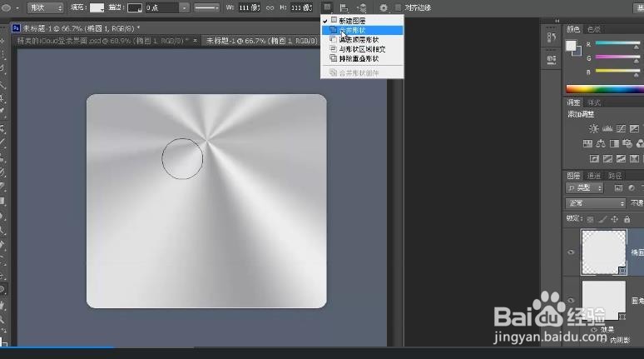644x359 pixels.
Task: Open the path arrangement icon
Action: click(x=362, y=7)
